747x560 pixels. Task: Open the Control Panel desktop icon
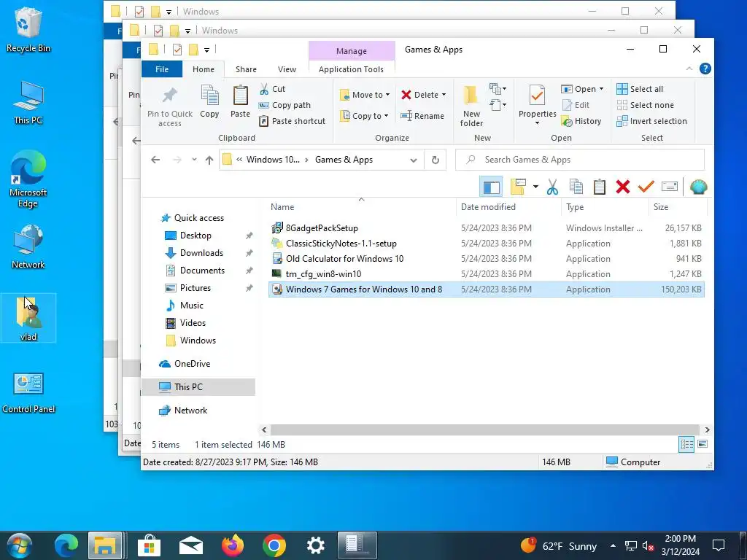[x=28, y=393]
